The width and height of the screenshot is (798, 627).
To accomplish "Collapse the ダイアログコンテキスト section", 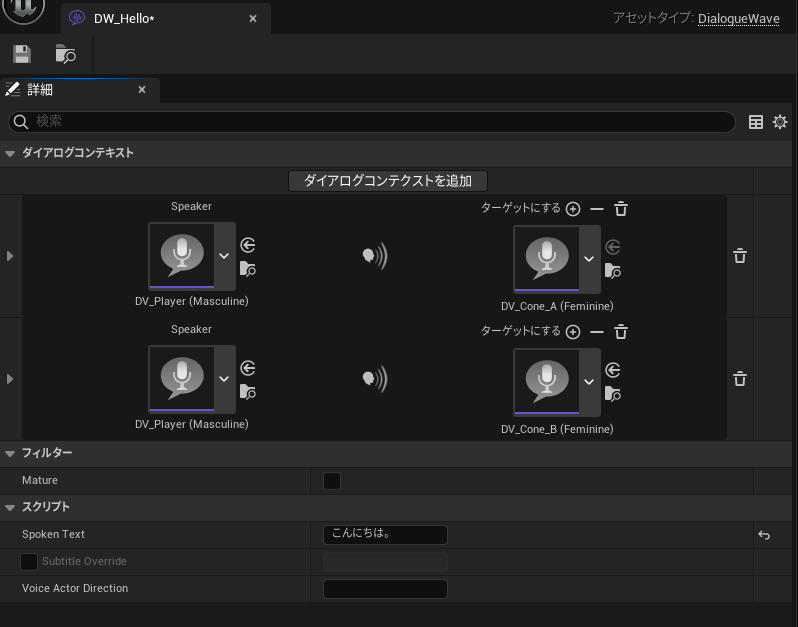I will pyautogui.click(x=10, y=153).
